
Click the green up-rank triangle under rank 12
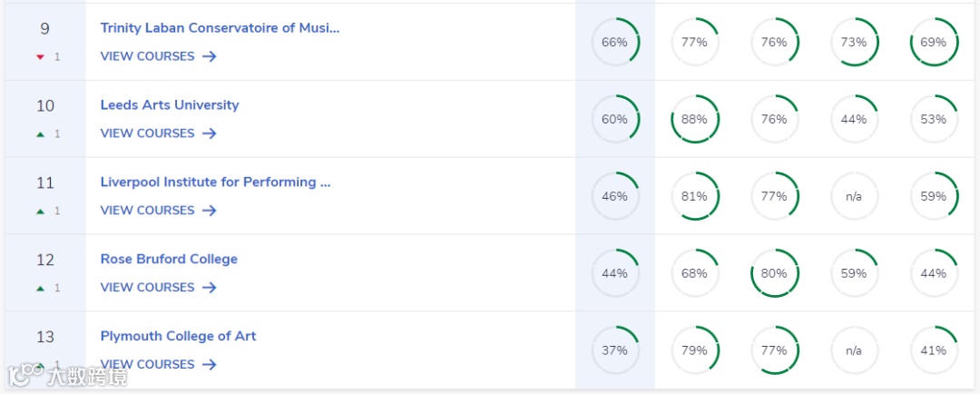(40, 289)
